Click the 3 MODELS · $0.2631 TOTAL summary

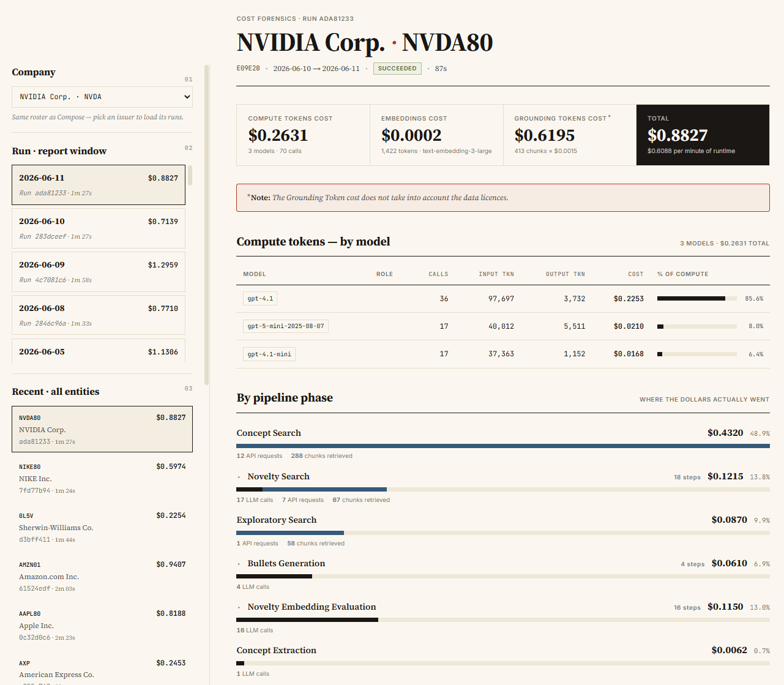(x=725, y=244)
